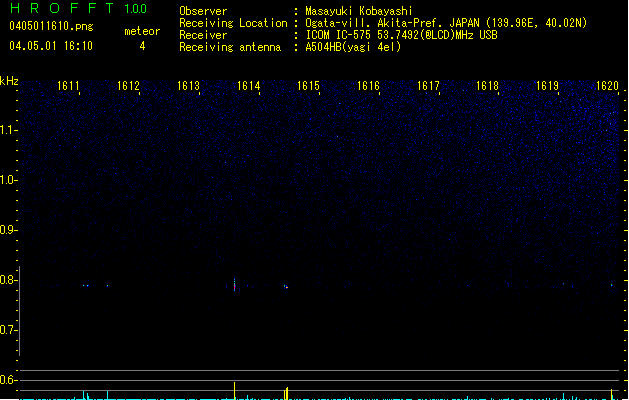Click time marker 1618
This screenshot has height=400, width=629.
tap(487, 86)
